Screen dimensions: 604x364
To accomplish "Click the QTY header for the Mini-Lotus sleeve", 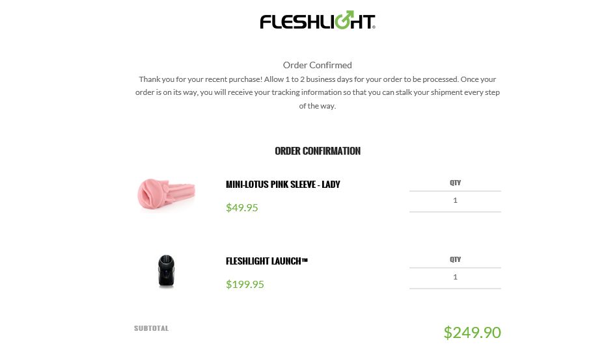I will (x=455, y=183).
